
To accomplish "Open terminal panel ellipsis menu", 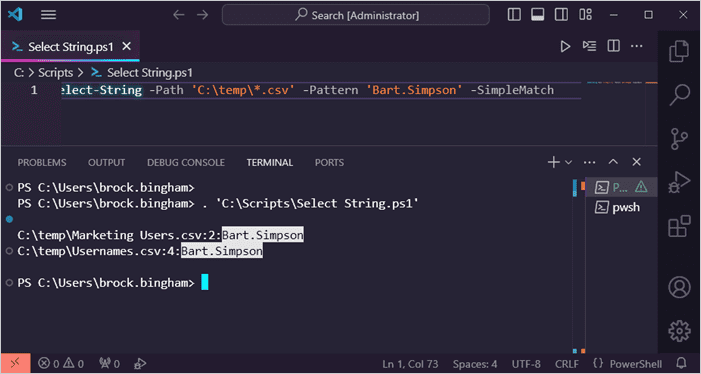I will pos(590,162).
